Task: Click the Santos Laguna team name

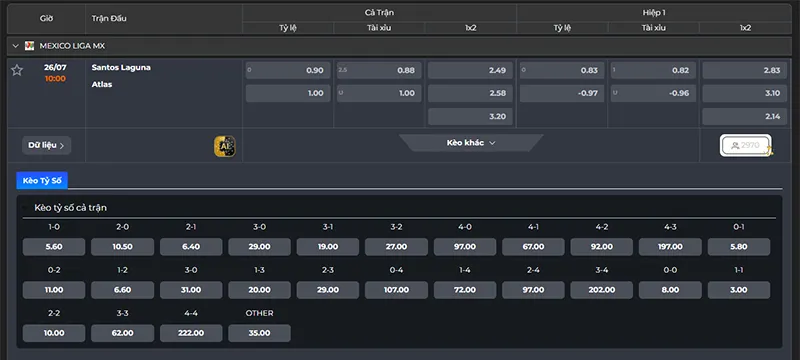Action: tap(121, 67)
